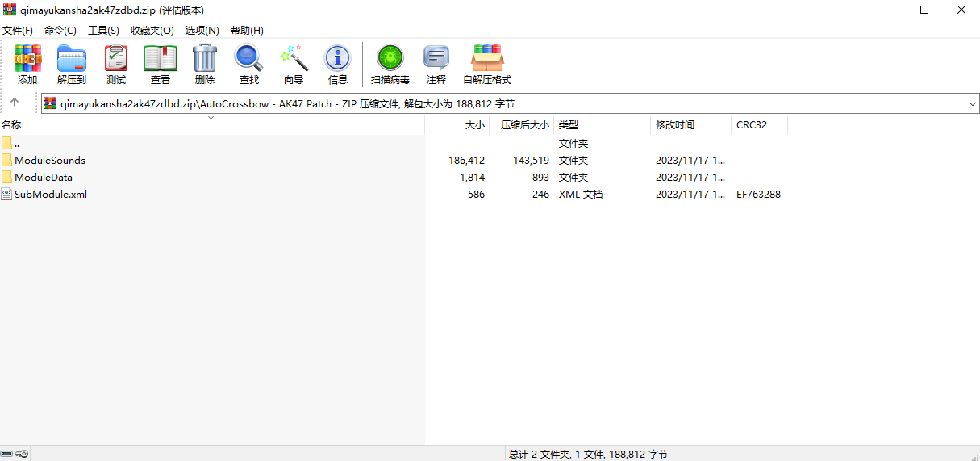Open the 命令(C) menu
Viewport: 980px width, 461px height.
60,30
